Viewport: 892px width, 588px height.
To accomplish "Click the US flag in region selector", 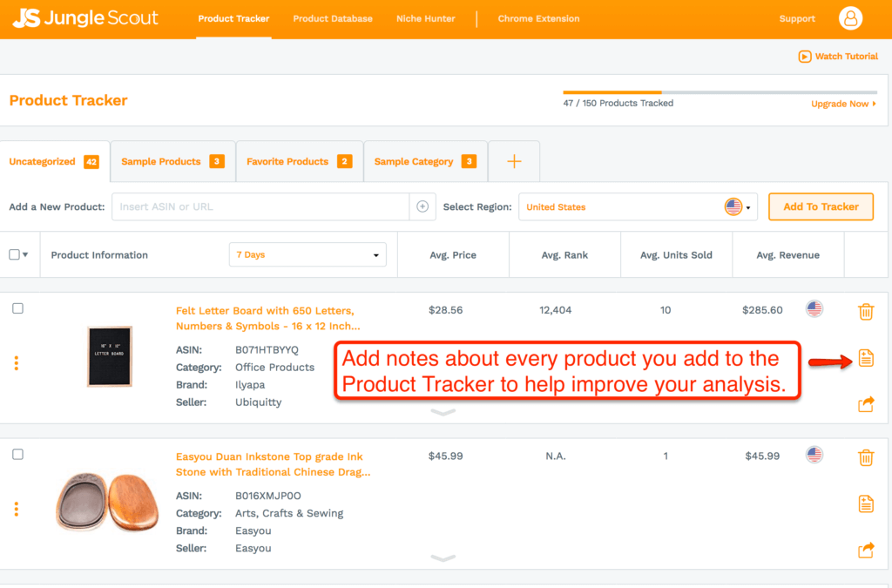I will coord(733,206).
